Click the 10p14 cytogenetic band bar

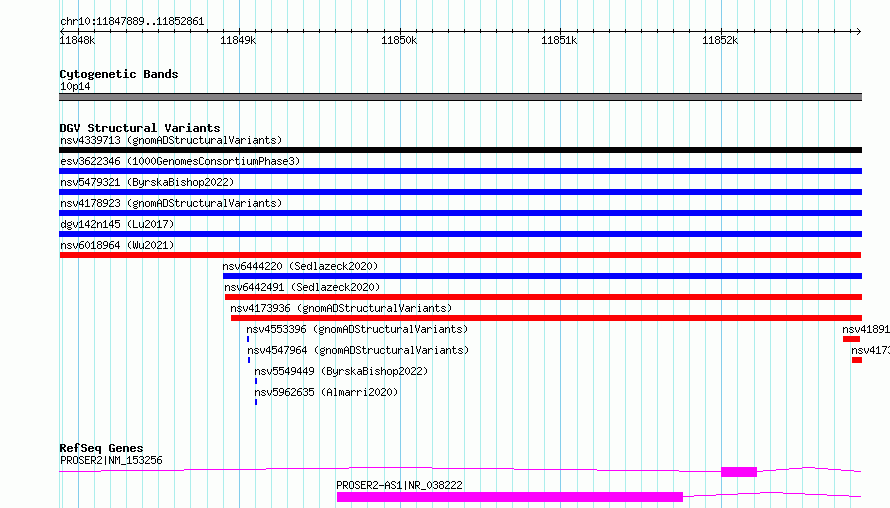pos(460,97)
